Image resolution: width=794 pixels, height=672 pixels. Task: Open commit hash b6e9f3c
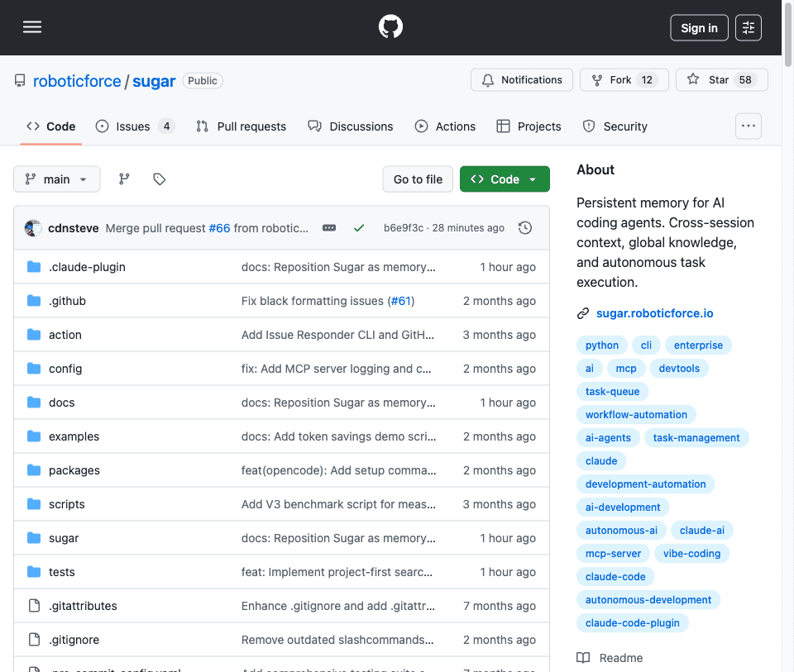(403, 228)
